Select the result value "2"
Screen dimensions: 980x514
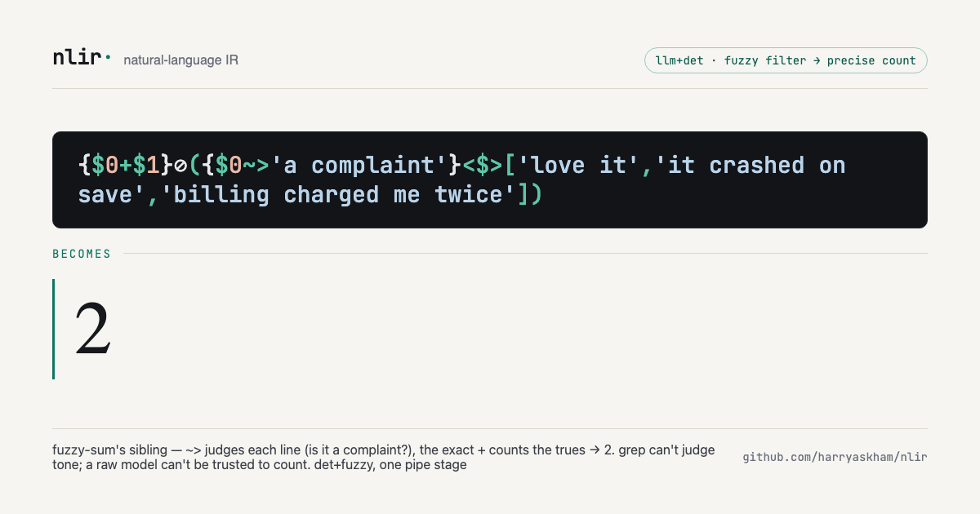(x=93, y=329)
